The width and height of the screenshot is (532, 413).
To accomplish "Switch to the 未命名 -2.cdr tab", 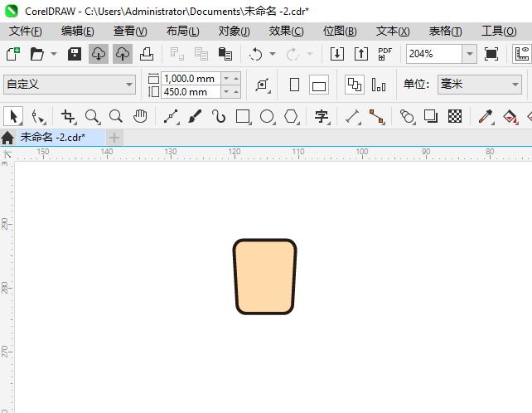I will click(53, 137).
